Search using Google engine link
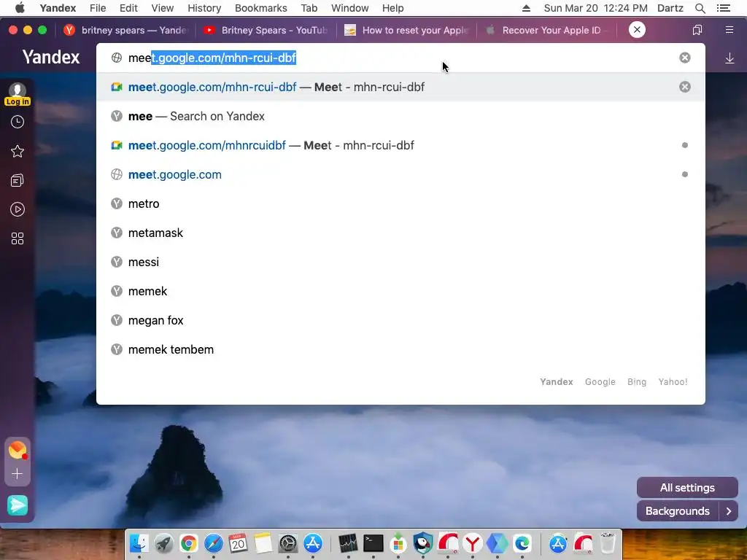747x560 pixels. coord(600,382)
